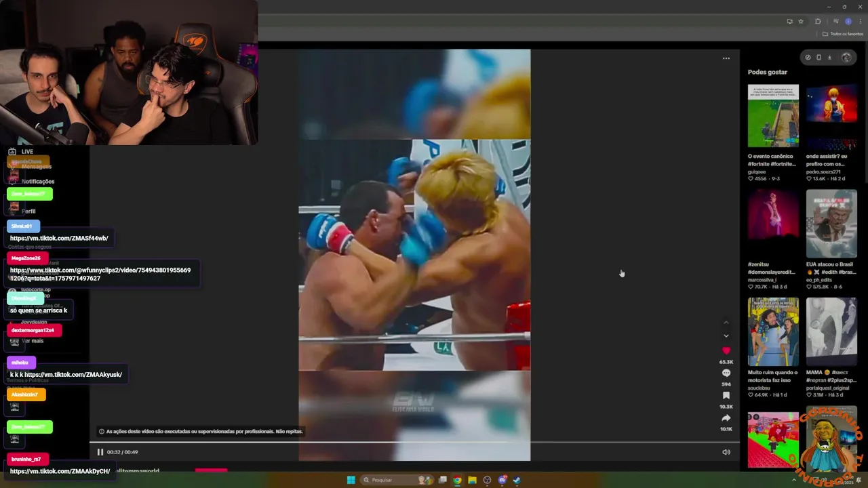868x488 pixels.
Task: Open the Windows Start menu
Action: pyautogui.click(x=351, y=480)
